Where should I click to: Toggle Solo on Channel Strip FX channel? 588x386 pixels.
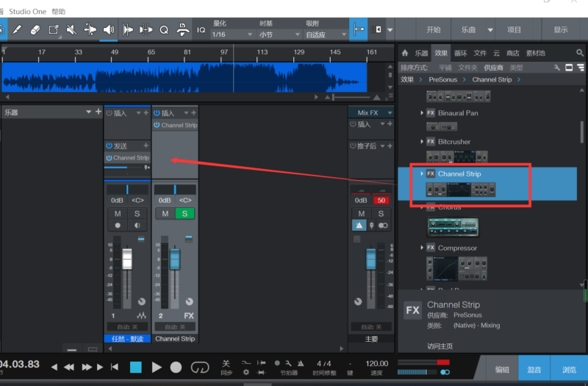pyautogui.click(x=185, y=213)
